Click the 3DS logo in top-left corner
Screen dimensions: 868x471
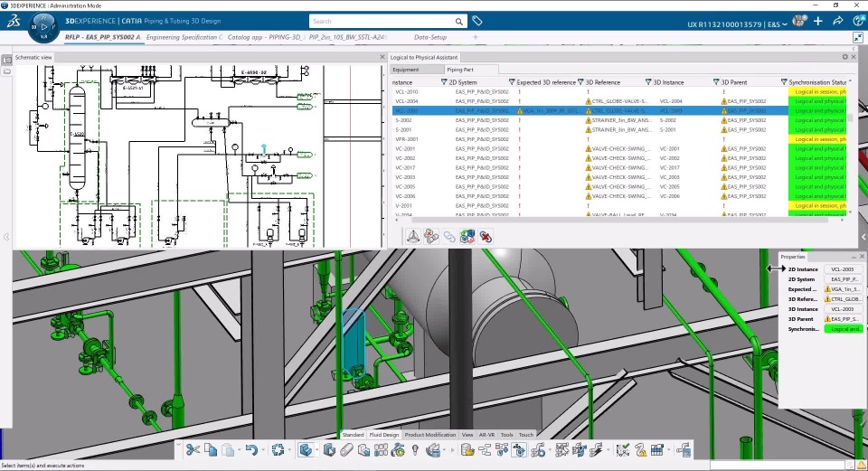click(14, 22)
